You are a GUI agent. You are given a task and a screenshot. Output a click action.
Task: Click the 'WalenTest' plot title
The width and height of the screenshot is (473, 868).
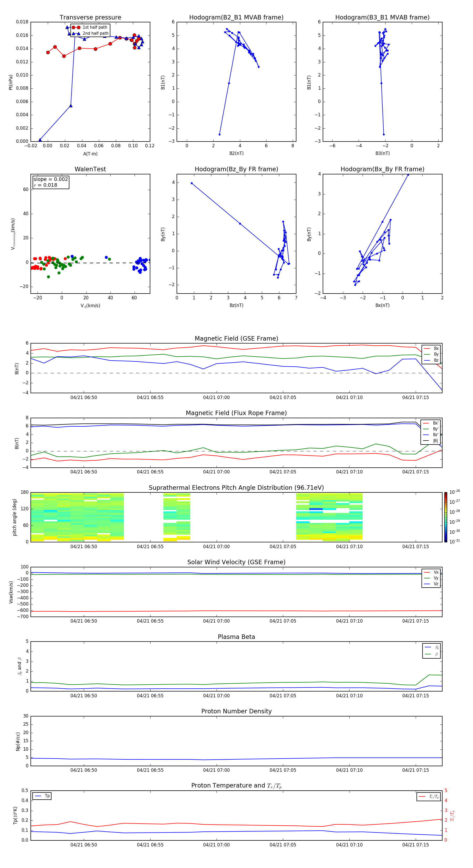pos(90,169)
